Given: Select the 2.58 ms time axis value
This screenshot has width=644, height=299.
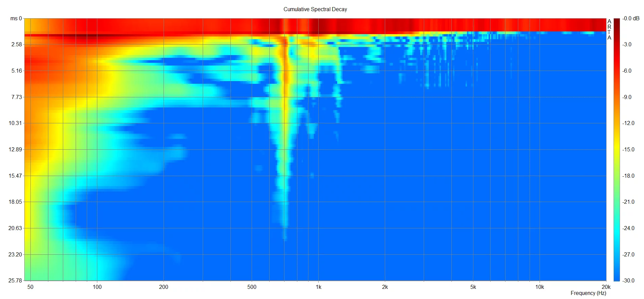Looking at the screenshot, I should click(x=17, y=44).
